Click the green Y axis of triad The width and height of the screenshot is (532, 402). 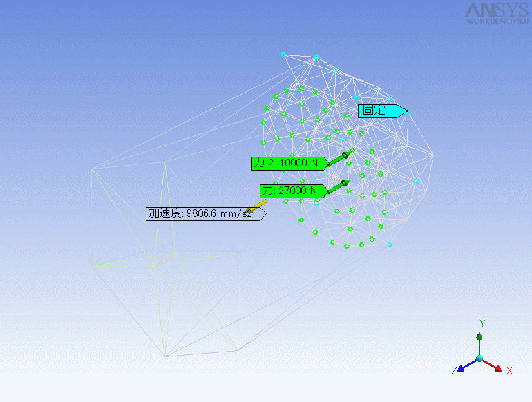479,344
